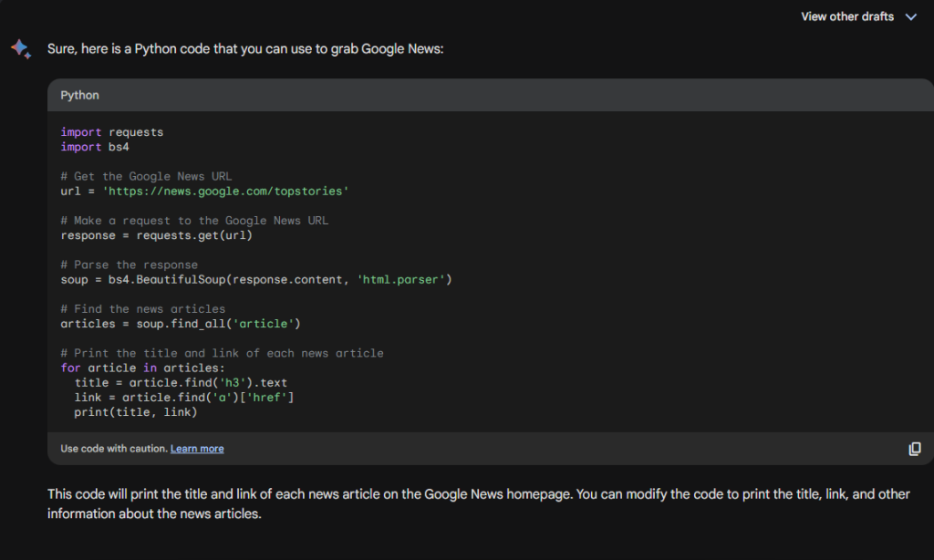This screenshot has height=560, width=934.
Task: Click the closing paragraph 'This code will print the title'
Action: (479, 504)
